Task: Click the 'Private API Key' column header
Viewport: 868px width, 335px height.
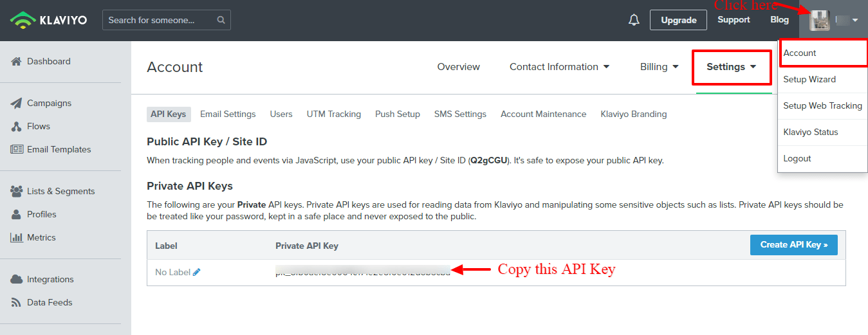Action: coord(307,246)
